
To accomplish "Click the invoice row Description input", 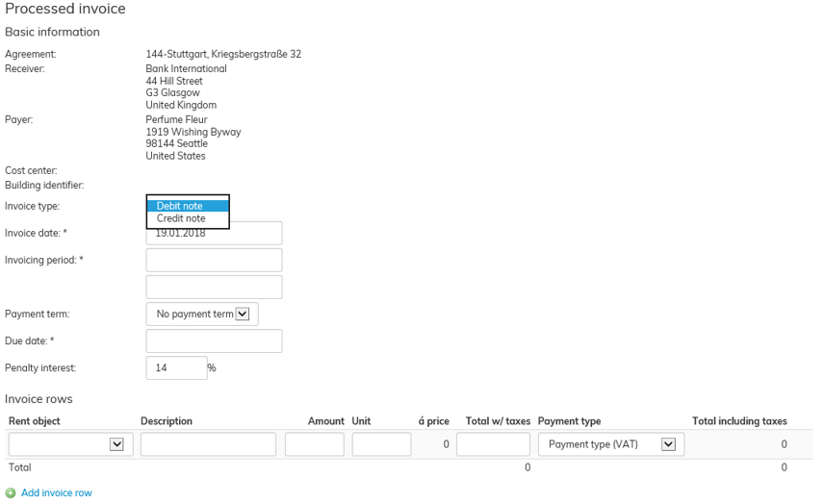I will (208, 443).
